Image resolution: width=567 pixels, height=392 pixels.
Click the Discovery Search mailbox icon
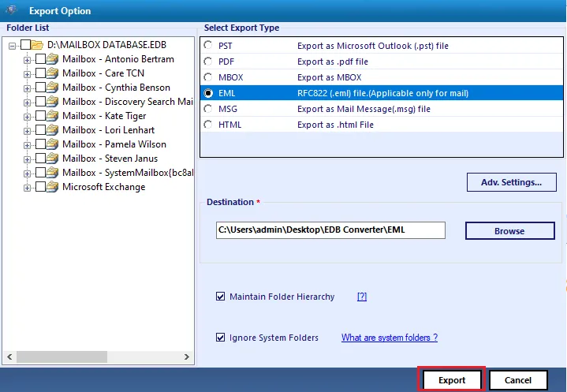click(x=52, y=102)
